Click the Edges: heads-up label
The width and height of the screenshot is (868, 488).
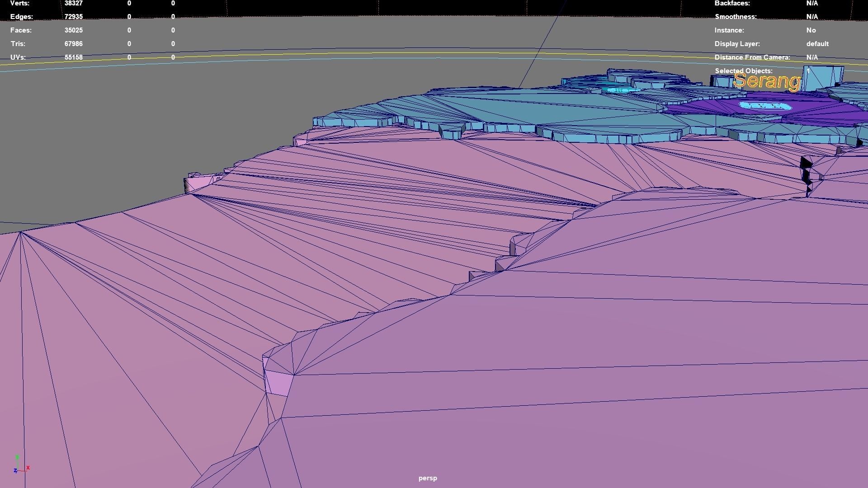[22, 17]
